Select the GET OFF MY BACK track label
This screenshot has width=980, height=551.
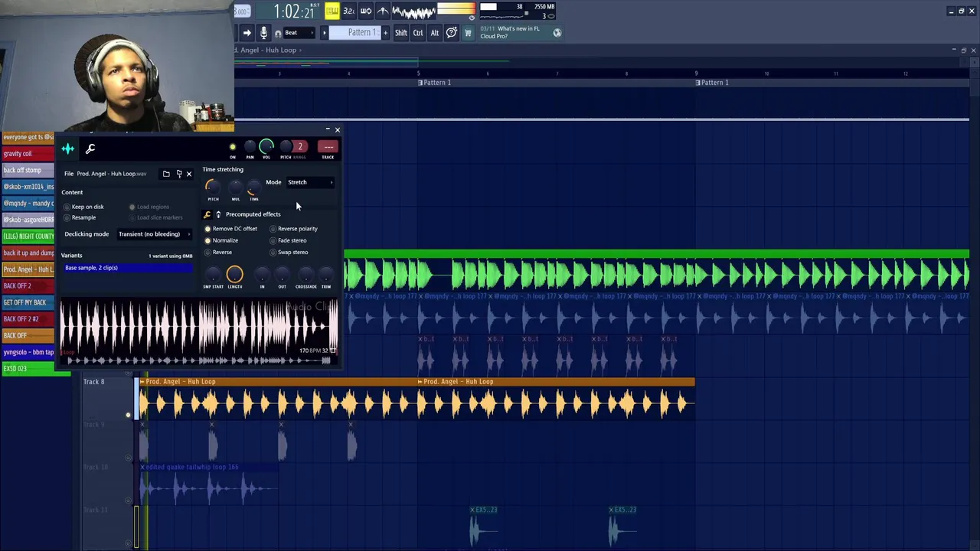[28, 302]
